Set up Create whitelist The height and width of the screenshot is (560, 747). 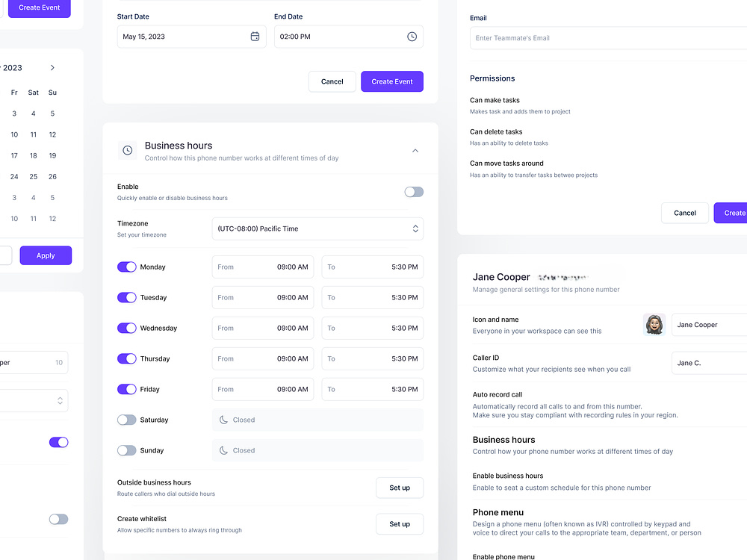400,524
